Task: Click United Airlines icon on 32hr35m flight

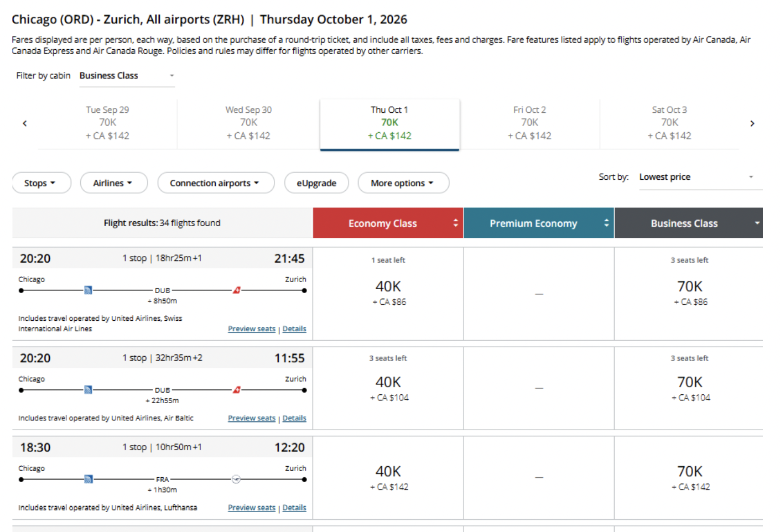Action: [x=88, y=390]
